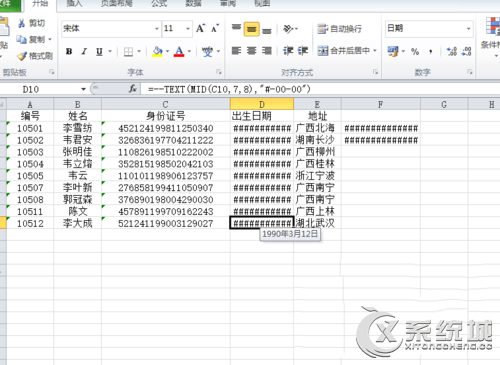Open the font size 11 dropdown

tap(188, 29)
